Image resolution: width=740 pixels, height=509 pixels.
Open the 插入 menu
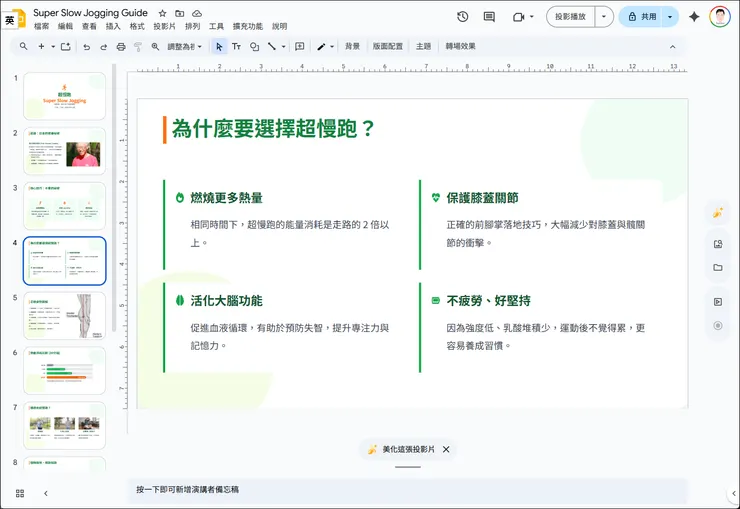[x=113, y=26]
